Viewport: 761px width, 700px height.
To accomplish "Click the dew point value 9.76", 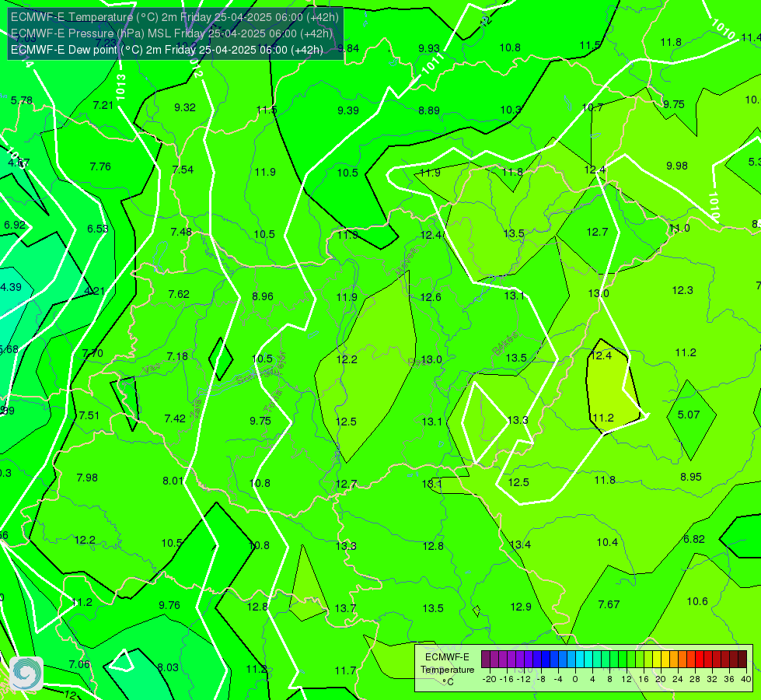I will coord(170,605).
